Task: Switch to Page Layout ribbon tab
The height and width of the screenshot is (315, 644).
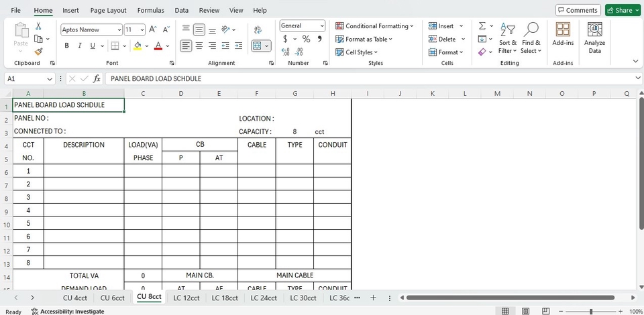Action: [x=109, y=10]
